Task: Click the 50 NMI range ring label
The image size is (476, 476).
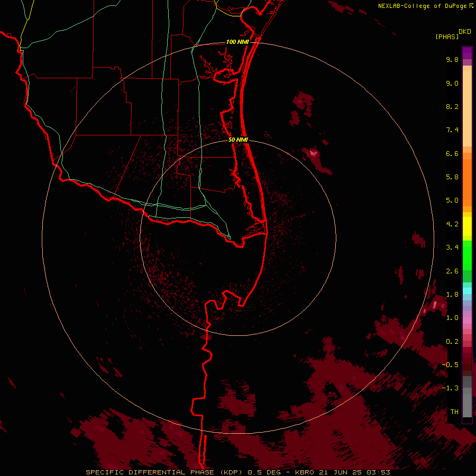Action: click(x=238, y=140)
